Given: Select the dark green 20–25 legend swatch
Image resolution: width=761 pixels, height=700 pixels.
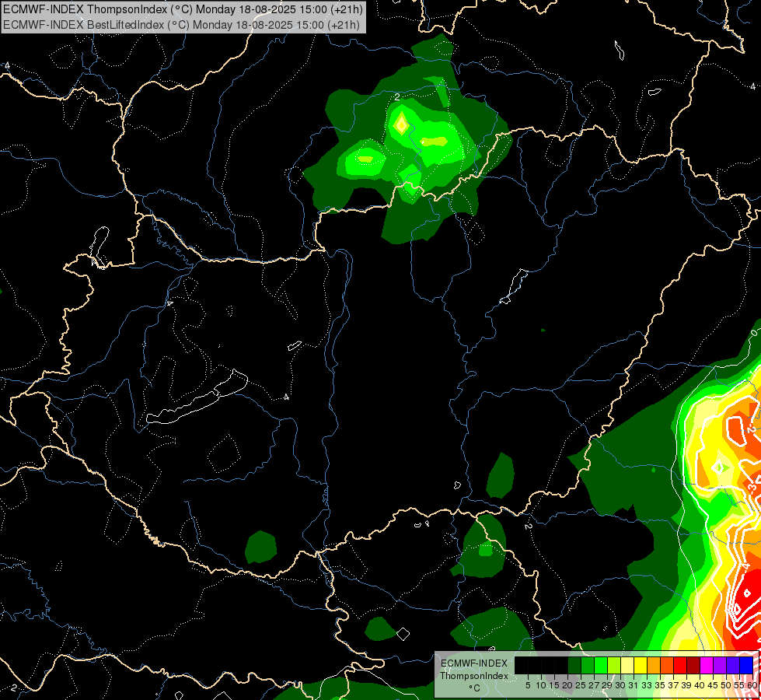Looking at the screenshot, I should pos(574,666).
